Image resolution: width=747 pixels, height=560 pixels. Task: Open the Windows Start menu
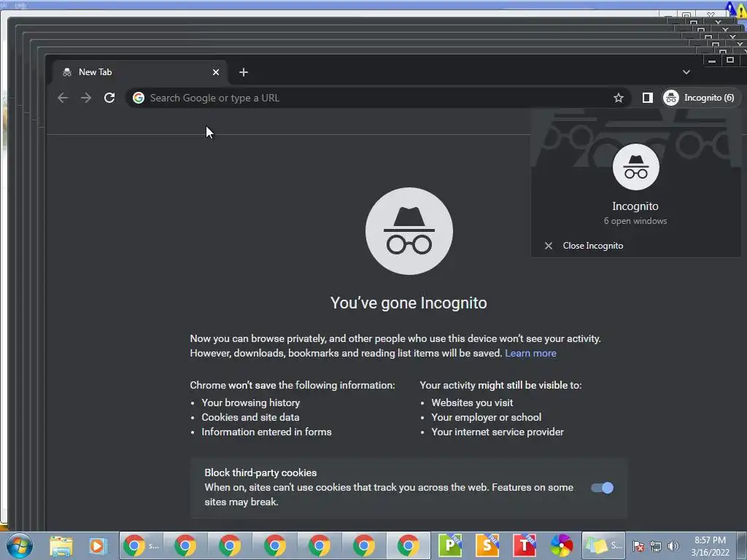click(x=20, y=545)
